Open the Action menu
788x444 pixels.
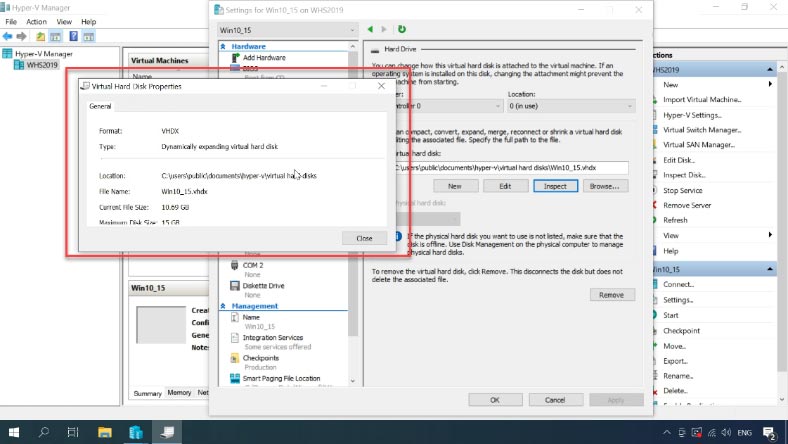[36, 22]
